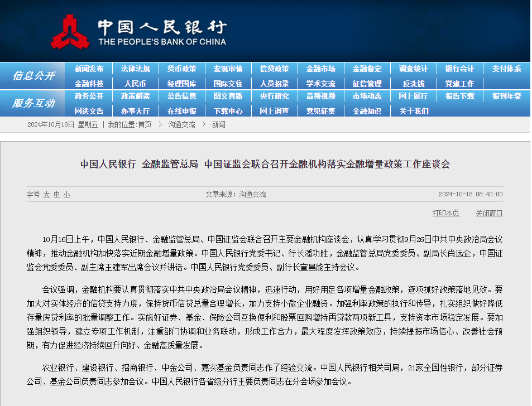The height and width of the screenshot is (406, 532).
Task: Open 宏观审慎 navigation link
Action: pyautogui.click(x=228, y=69)
